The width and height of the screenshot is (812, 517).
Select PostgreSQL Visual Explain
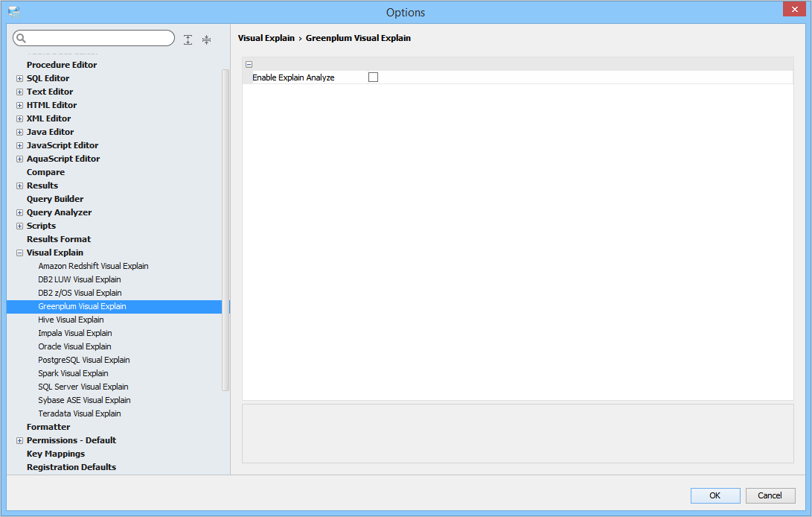pos(84,360)
